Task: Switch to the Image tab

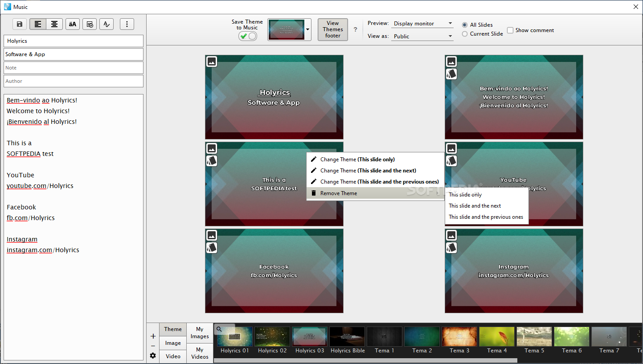Action: [x=173, y=343]
